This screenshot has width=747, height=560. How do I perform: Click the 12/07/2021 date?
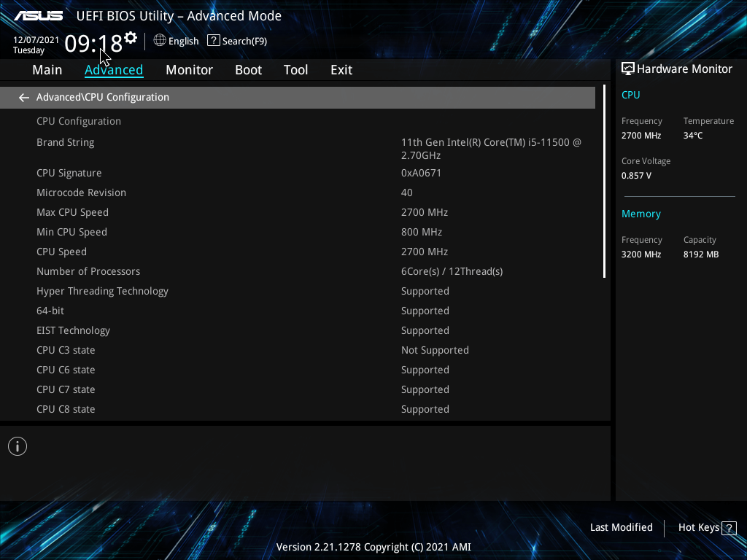(36, 40)
